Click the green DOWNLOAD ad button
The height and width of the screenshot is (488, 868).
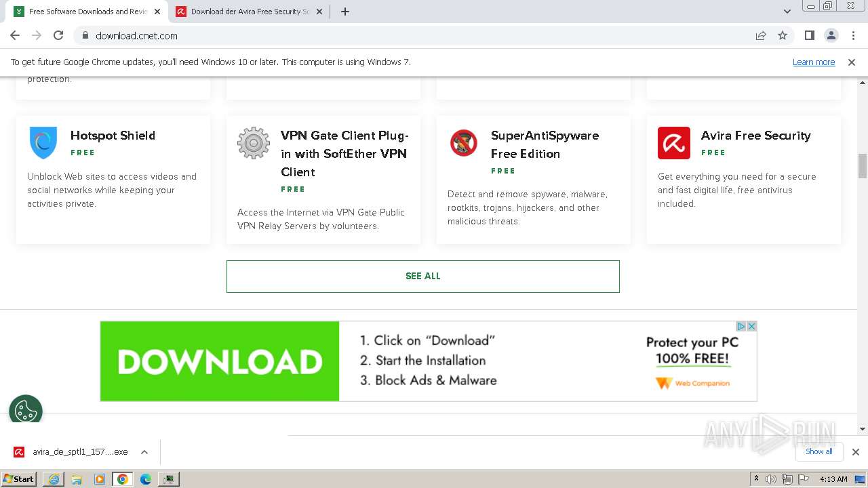click(x=220, y=361)
